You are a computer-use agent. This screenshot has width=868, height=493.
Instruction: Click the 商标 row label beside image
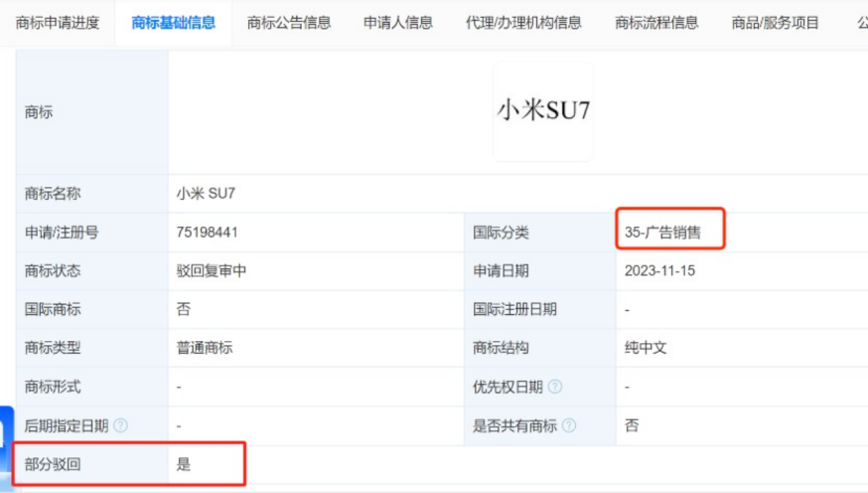coord(39,112)
